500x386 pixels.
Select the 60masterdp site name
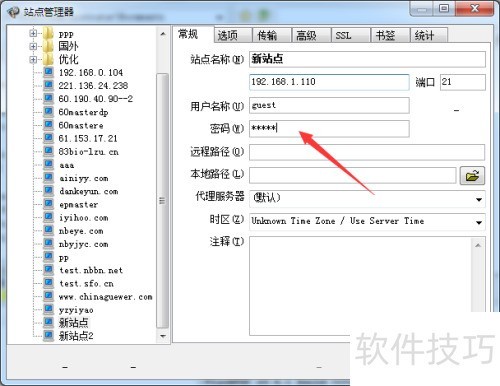coord(83,112)
